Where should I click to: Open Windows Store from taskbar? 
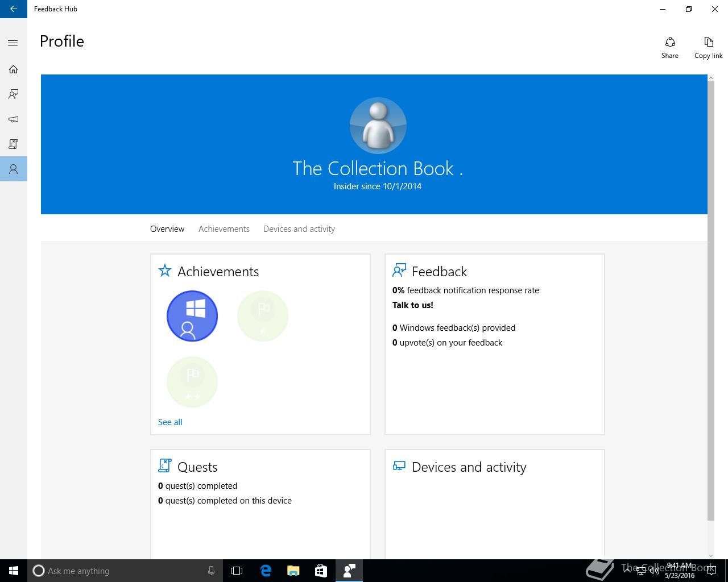tap(321, 571)
